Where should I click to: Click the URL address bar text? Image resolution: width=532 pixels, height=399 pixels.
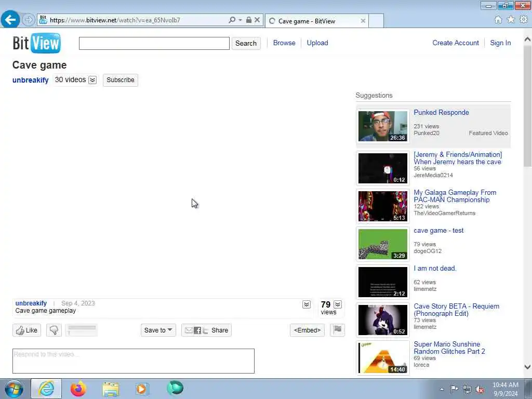[x=115, y=20]
